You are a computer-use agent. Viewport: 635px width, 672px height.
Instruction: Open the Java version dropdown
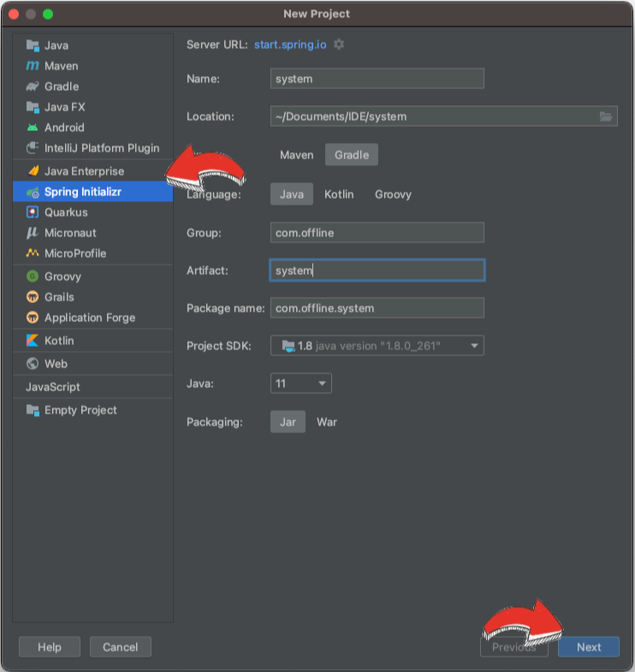(x=300, y=384)
